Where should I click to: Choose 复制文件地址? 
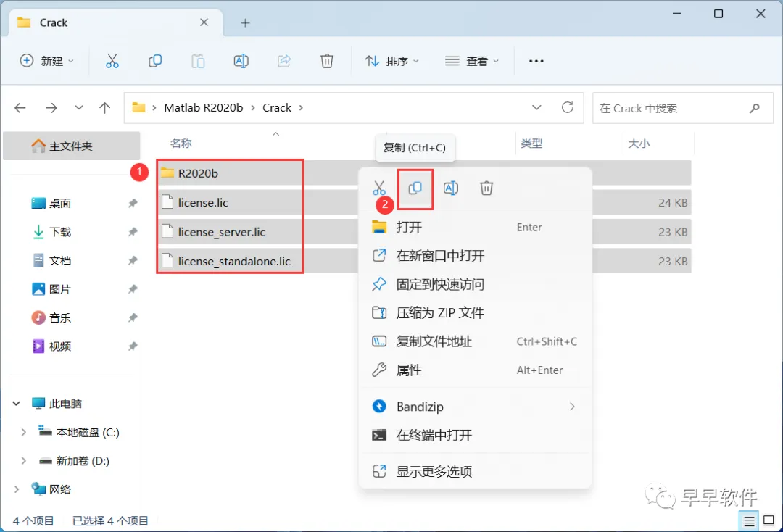pyautogui.click(x=475, y=341)
